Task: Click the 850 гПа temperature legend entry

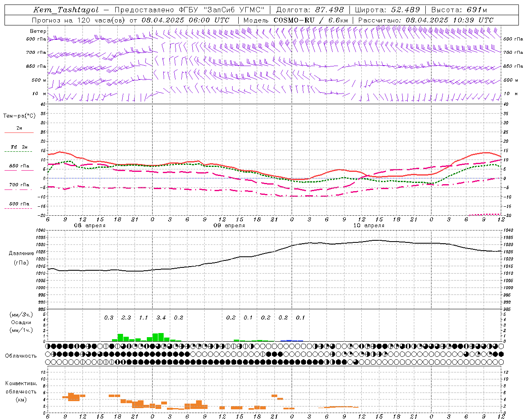Action: point(19,166)
